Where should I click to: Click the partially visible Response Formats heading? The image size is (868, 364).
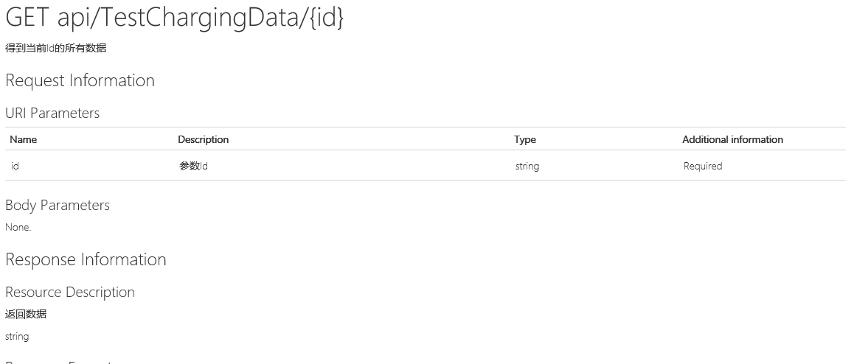coord(59,361)
